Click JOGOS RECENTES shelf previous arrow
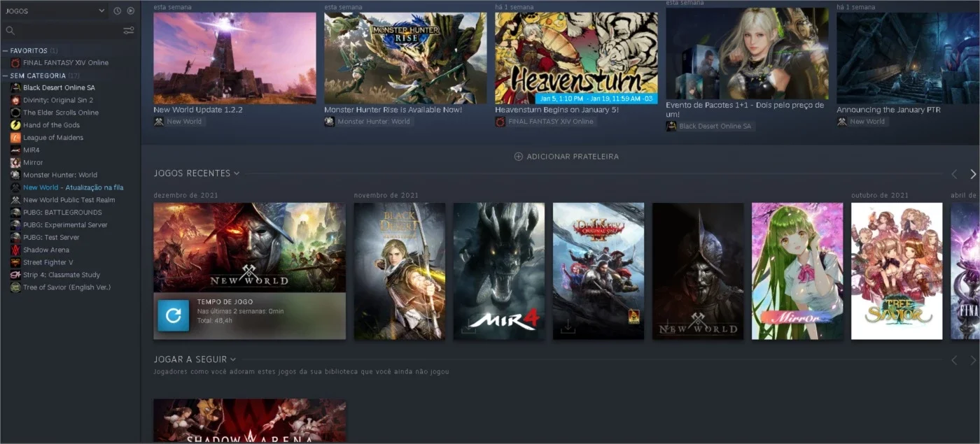The image size is (980, 444). pos(953,174)
